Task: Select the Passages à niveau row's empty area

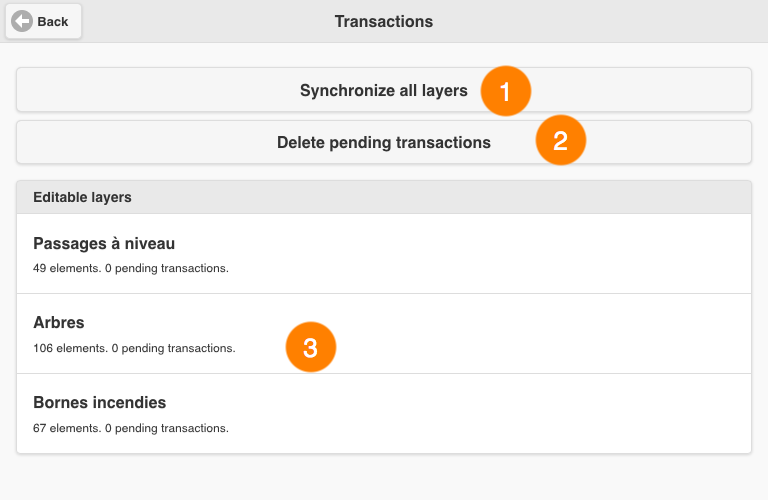Action: point(490,254)
